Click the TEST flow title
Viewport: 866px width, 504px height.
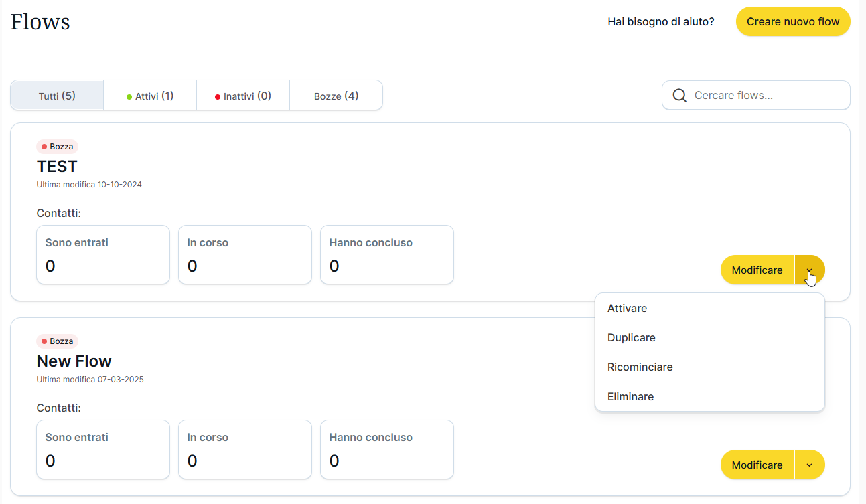57,166
